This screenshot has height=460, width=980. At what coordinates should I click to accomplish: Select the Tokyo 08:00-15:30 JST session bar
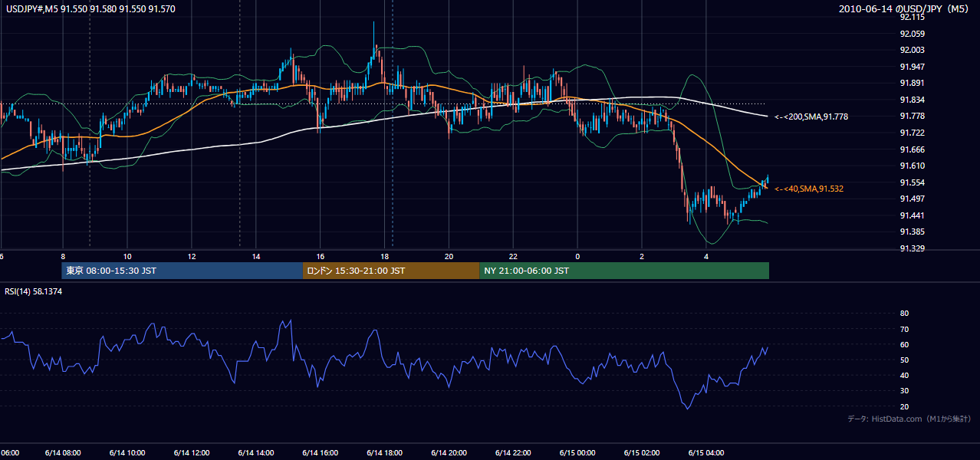point(183,271)
